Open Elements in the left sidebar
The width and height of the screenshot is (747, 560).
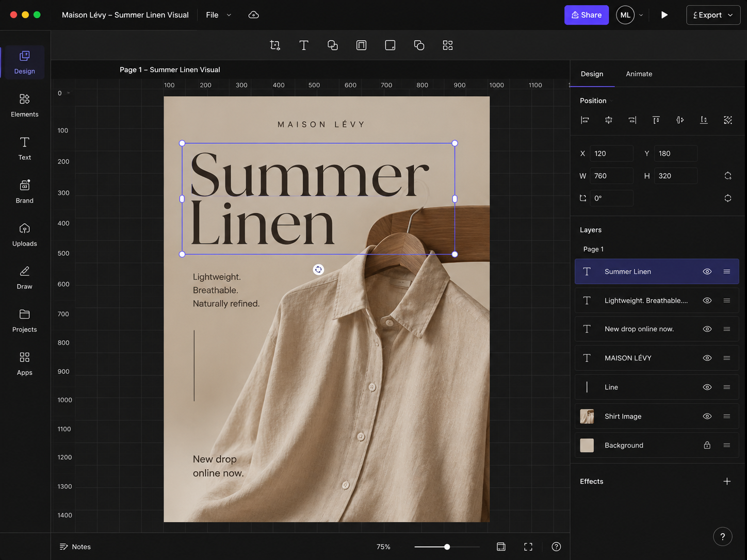pyautogui.click(x=25, y=105)
